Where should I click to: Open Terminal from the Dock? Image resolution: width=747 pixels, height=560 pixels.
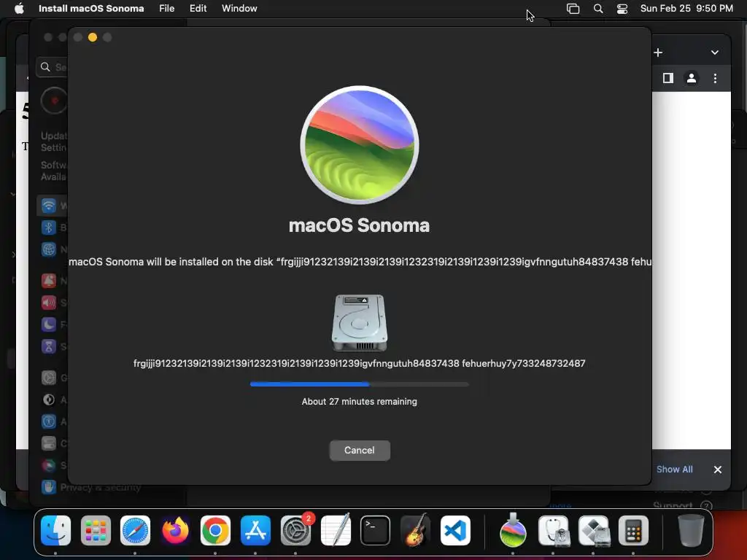(376, 531)
